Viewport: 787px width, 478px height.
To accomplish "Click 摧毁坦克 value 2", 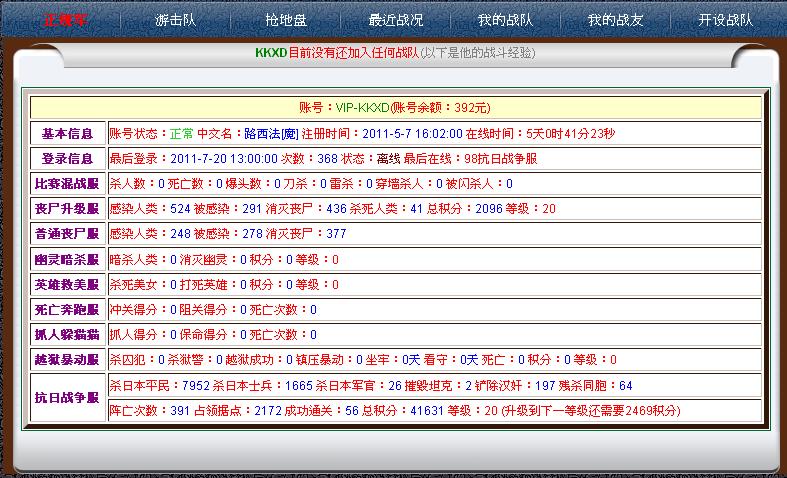I will click(468, 386).
